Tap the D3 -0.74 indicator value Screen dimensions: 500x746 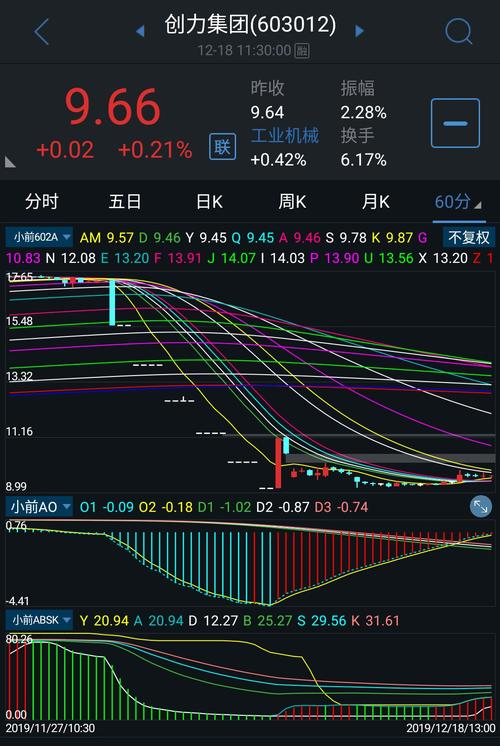tap(342, 507)
